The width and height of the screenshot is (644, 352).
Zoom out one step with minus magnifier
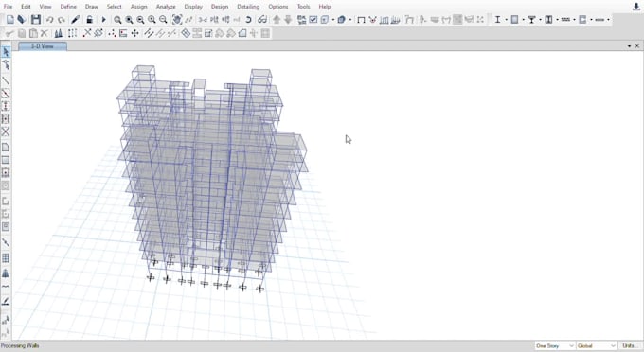[163, 19]
